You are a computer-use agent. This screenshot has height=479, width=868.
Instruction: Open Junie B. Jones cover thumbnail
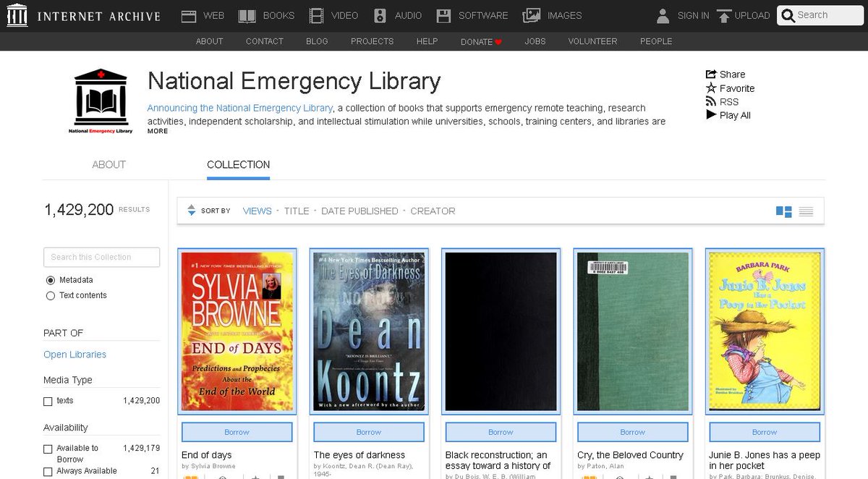point(765,331)
